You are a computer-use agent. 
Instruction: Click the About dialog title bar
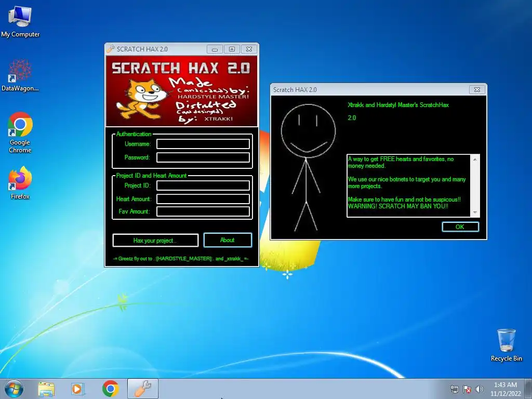click(x=370, y=89)
